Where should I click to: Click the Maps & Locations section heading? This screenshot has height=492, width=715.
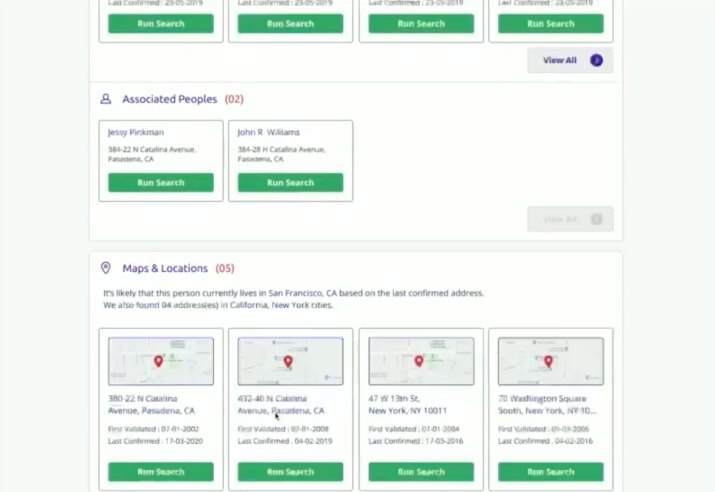point(165,268)
